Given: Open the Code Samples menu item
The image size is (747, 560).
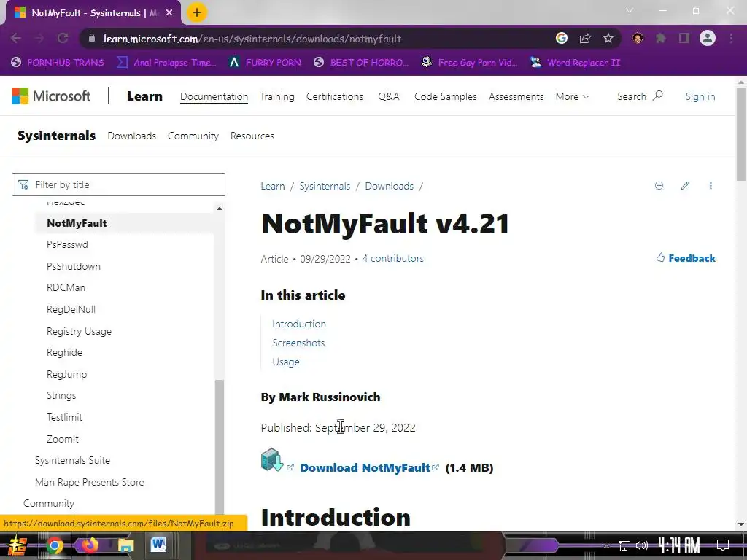Looking at the screenshot, I should coord(446,96).
